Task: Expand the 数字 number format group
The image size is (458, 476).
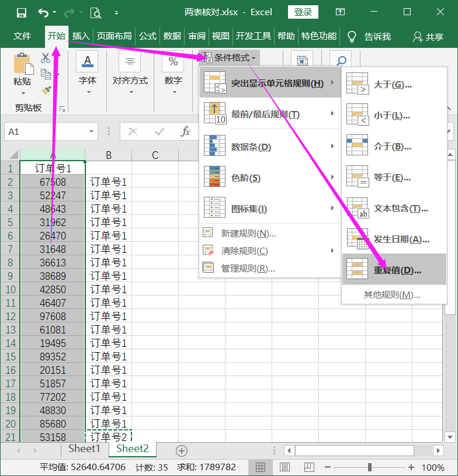Action: [173, 74]
